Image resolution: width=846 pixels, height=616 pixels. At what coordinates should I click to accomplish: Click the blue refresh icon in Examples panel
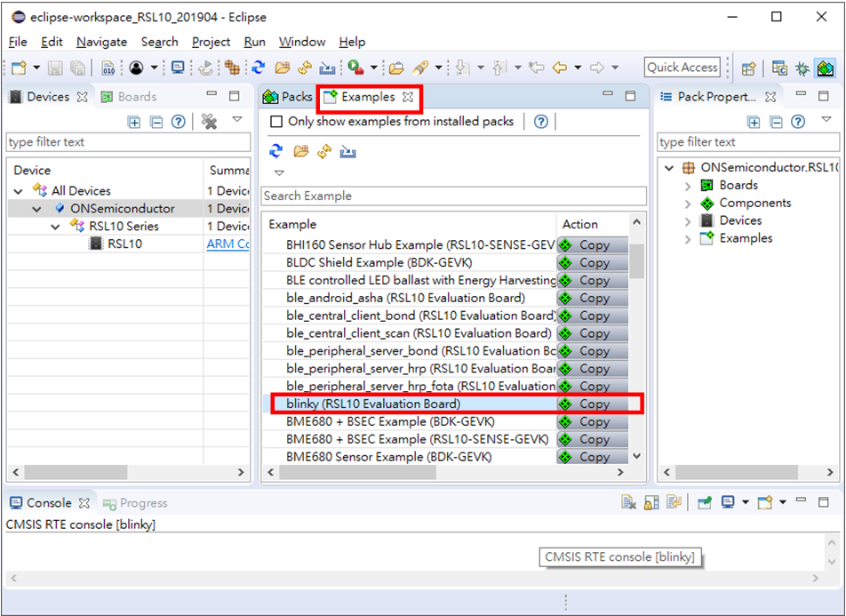coord(276,151)
